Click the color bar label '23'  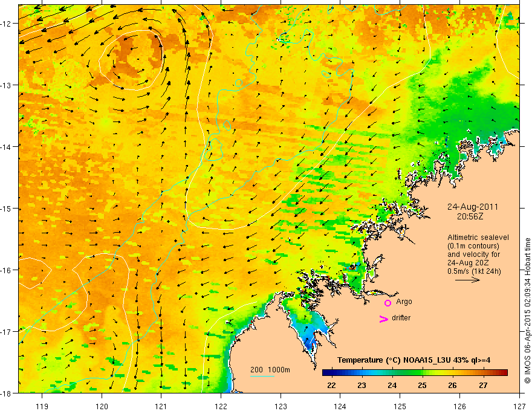[x=362, y=385]
